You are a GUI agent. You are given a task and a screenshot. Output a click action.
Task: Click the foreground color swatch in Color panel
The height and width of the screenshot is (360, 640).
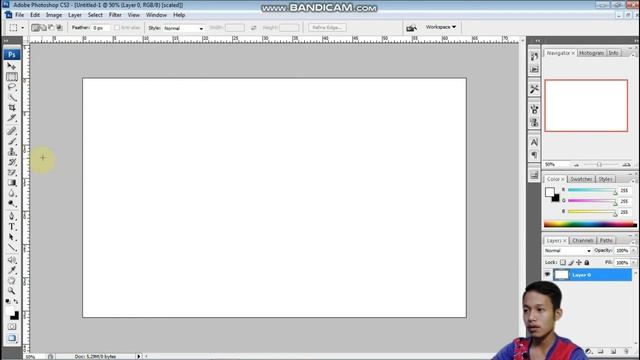pyautogui.click(x=549, y=192)
